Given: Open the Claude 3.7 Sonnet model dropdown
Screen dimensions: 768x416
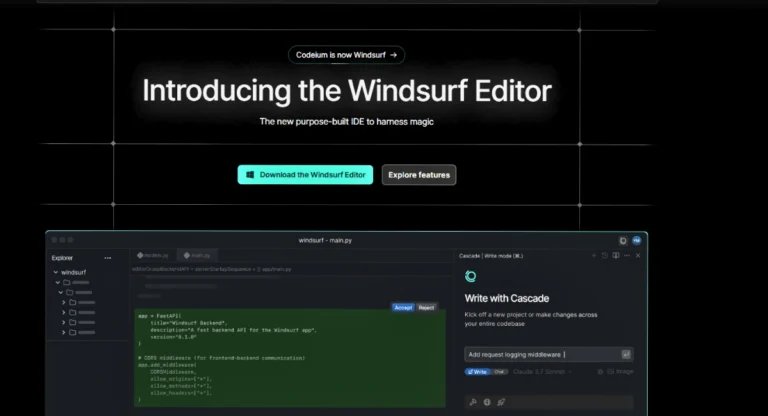Looking at the screenshot, I should (x=542, y=372).
